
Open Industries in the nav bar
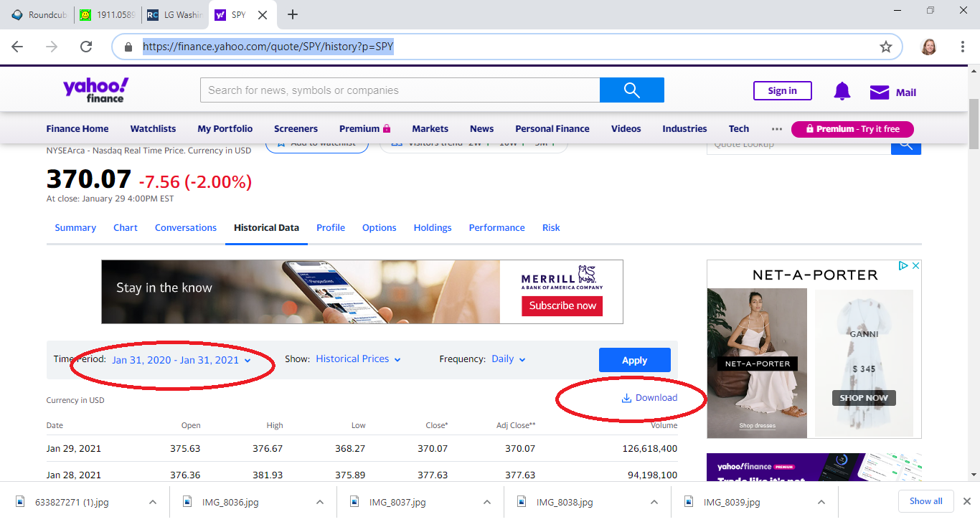(x=684, y=128)
